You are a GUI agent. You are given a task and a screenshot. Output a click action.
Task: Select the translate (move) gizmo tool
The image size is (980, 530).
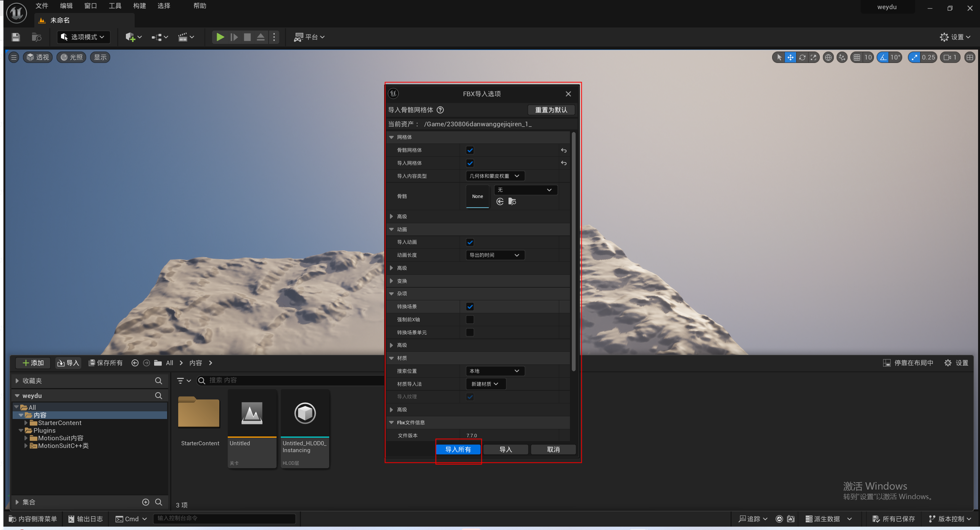[x=790, y=57]
